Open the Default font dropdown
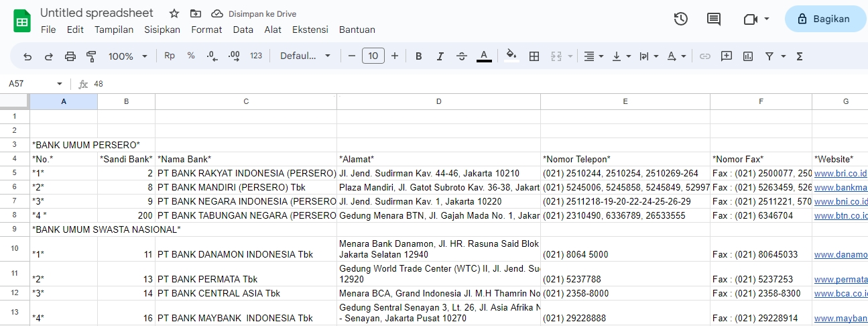This screenshot has width=868, height=326. point(305,56)
